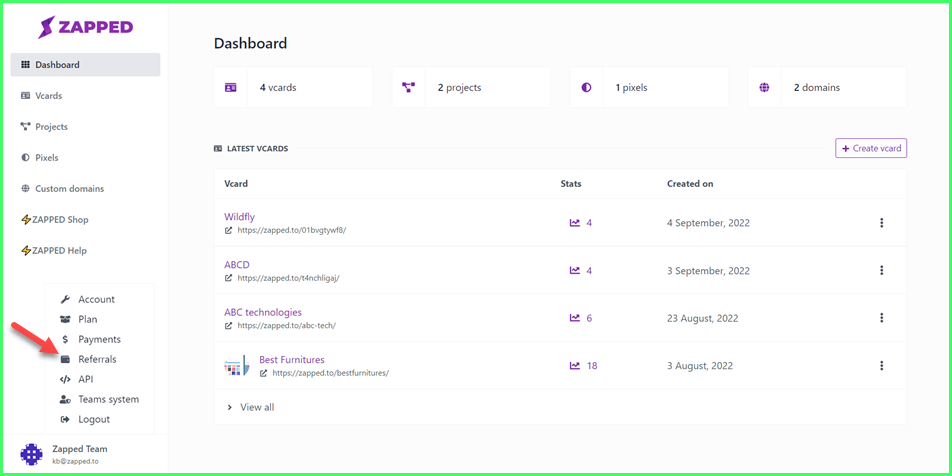Click the Zapped Team avatar
This screenshot has width=952, height=476.
(x=32, y=454)
